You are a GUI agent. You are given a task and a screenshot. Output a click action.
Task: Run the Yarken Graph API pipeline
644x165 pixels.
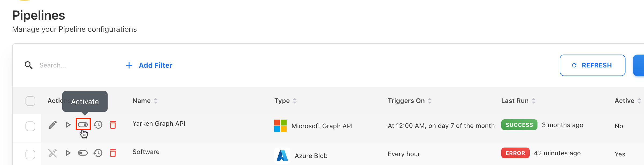pos(68,125)
